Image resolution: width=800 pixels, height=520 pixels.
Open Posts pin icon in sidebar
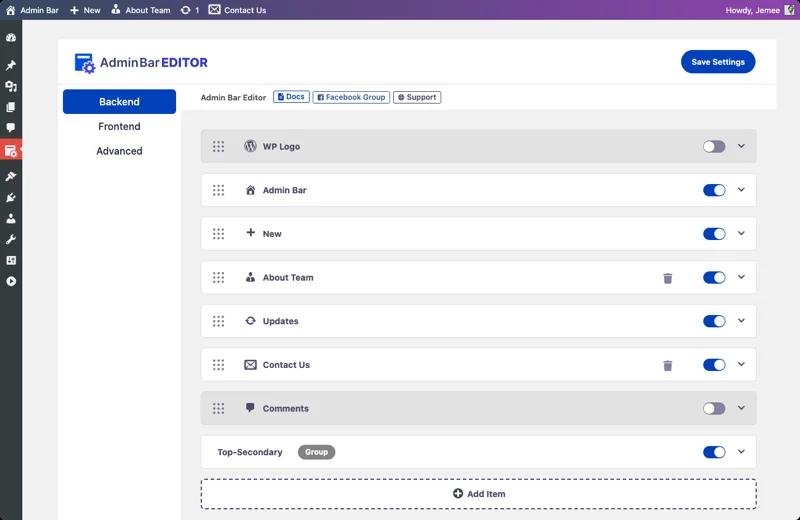tap(11, 66)
